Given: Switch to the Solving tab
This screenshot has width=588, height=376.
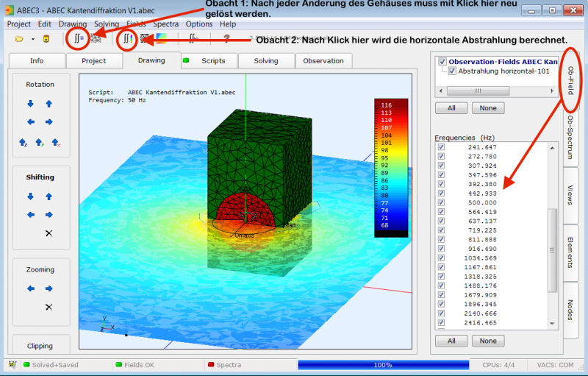Looking at the screenshot, I should click(266, 61).
